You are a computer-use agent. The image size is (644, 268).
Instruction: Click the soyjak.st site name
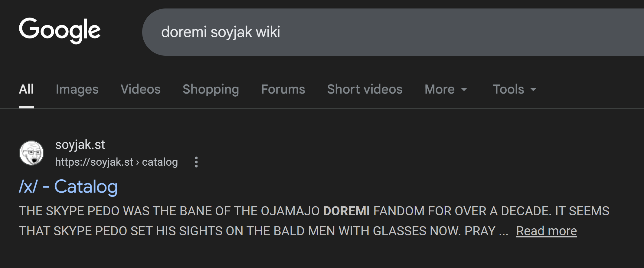(80, 145)
